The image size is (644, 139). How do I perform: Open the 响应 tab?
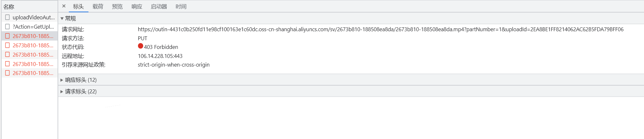[x=137, y=6]
